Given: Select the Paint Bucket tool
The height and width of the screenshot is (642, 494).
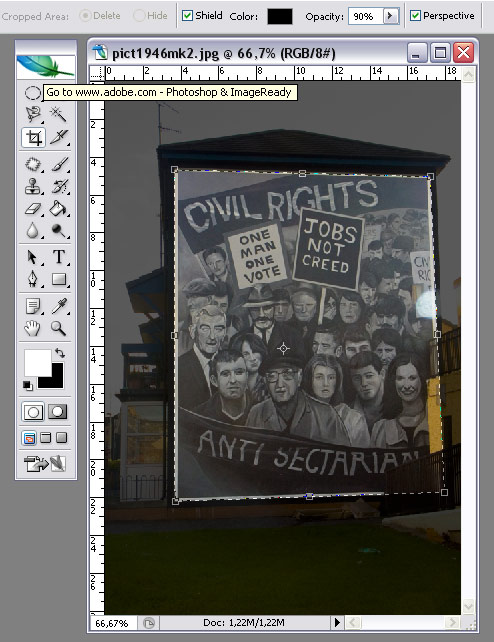Looking at the screenshot, I should pos(58,209).
